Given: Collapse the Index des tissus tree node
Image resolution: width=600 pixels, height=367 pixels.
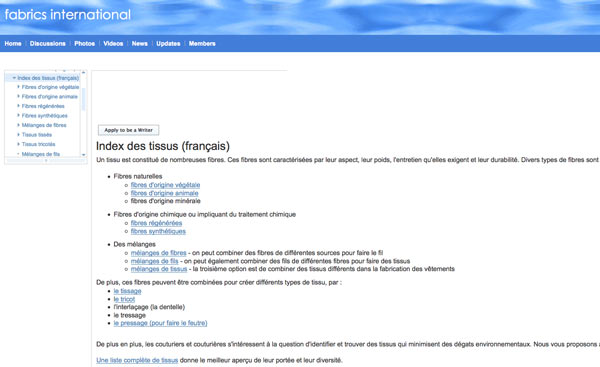Looking at the screenshot, I should click(14, 78).
